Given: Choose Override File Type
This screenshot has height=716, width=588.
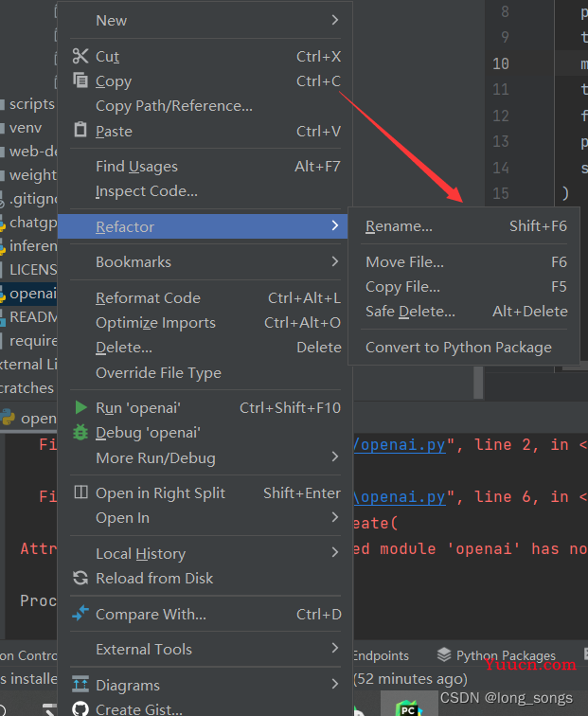Looking at the screenshot, I should click(205, 373).
